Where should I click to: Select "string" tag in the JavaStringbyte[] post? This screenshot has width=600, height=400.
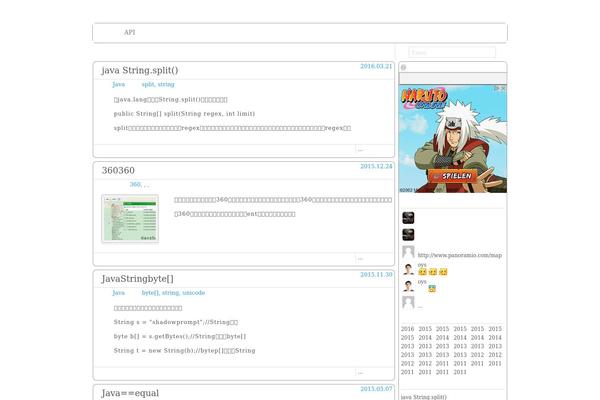click(x=170, y=293)
